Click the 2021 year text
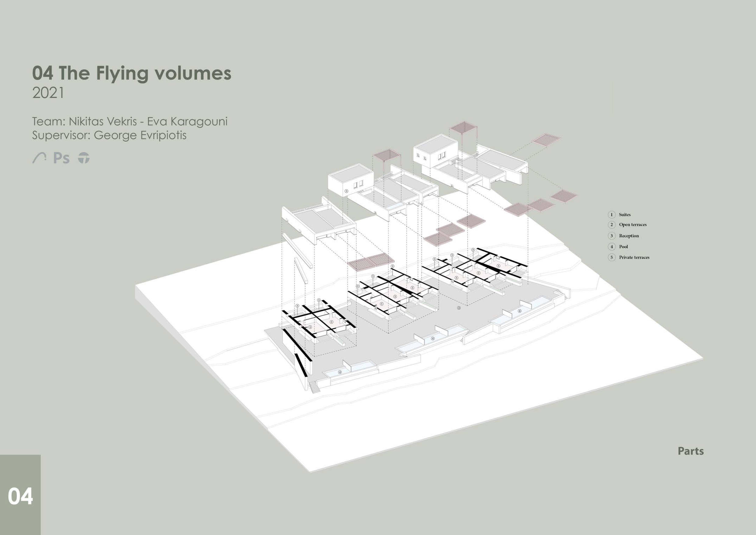 (48, 93)
